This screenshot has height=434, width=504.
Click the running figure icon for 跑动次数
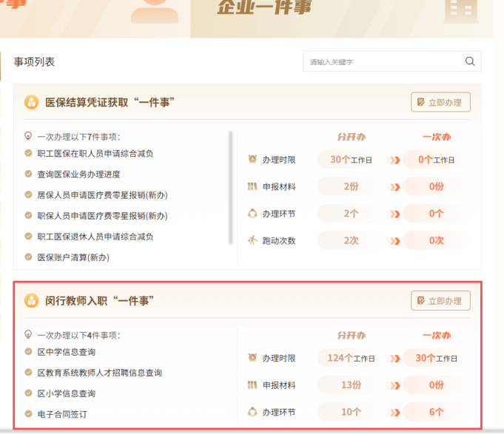point(252,240)
